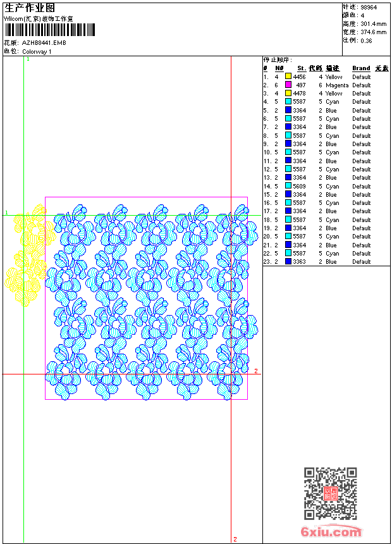Click the stitch count 5587 in row 10
392x544 pixels.
point(300,152)
